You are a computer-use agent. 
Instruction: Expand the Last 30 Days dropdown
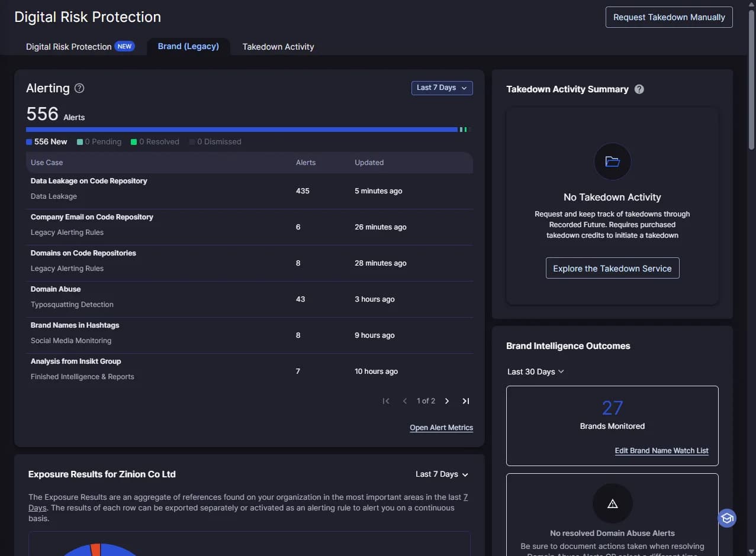pyautogui.click(x=536, y=371)
